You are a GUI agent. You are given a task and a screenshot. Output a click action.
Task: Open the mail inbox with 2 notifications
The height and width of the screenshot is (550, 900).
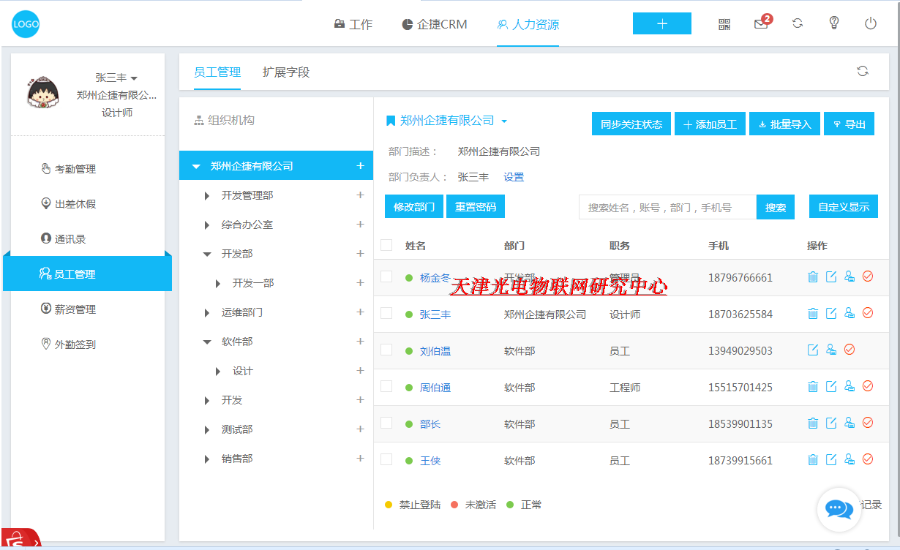[x=762, y=23]
